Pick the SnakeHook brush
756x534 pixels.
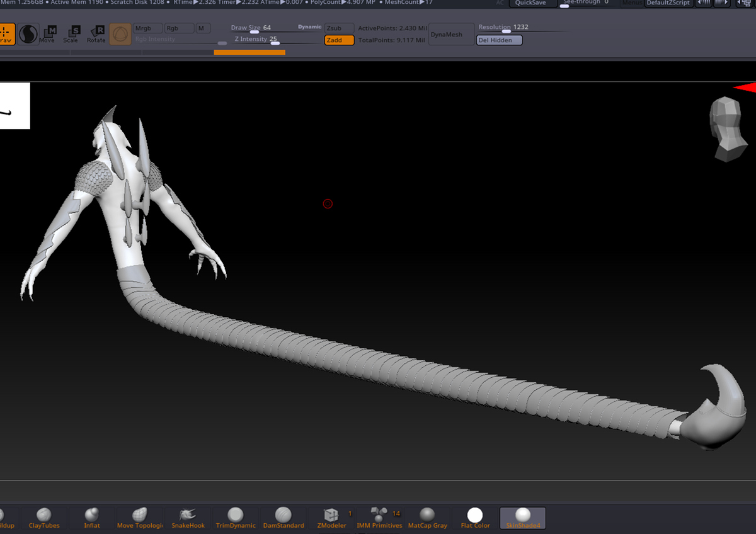click(x=188, y=518)
